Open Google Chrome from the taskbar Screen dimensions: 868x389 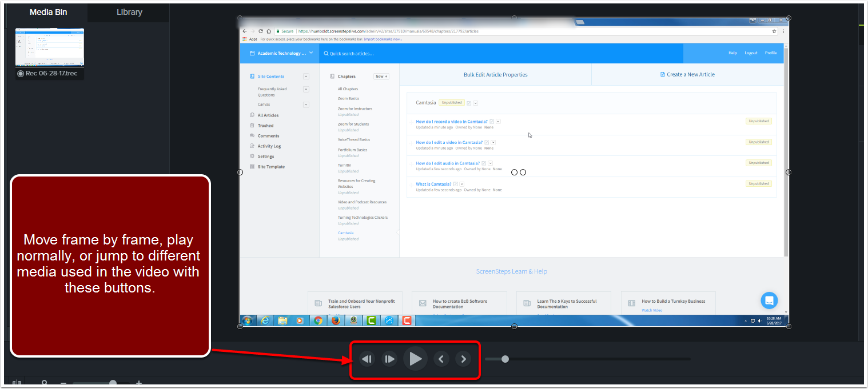[318, 320]
